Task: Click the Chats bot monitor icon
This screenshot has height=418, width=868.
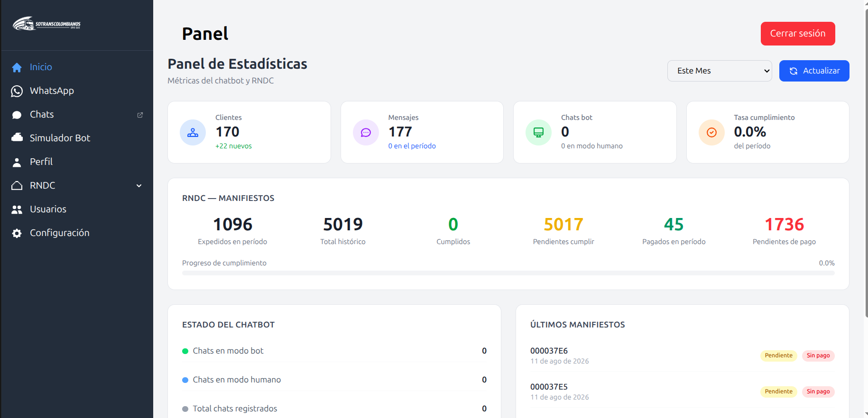Action: tap(538, 132)
